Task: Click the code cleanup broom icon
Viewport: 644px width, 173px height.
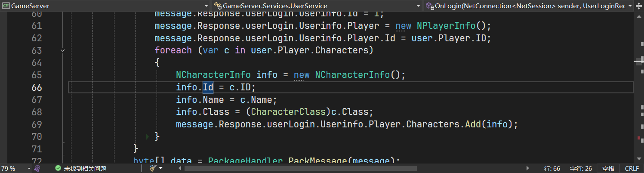Action: (x=153, y=168)
